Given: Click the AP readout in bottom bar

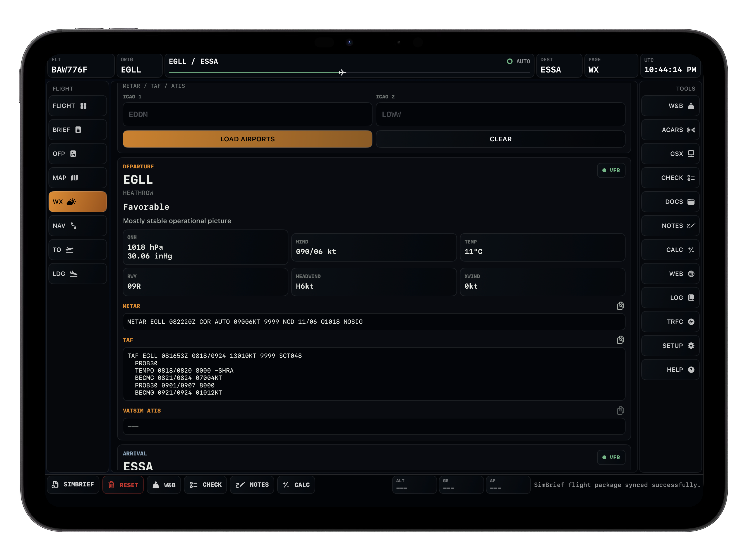Looking at the screenshot, I should tap(508, 485).
